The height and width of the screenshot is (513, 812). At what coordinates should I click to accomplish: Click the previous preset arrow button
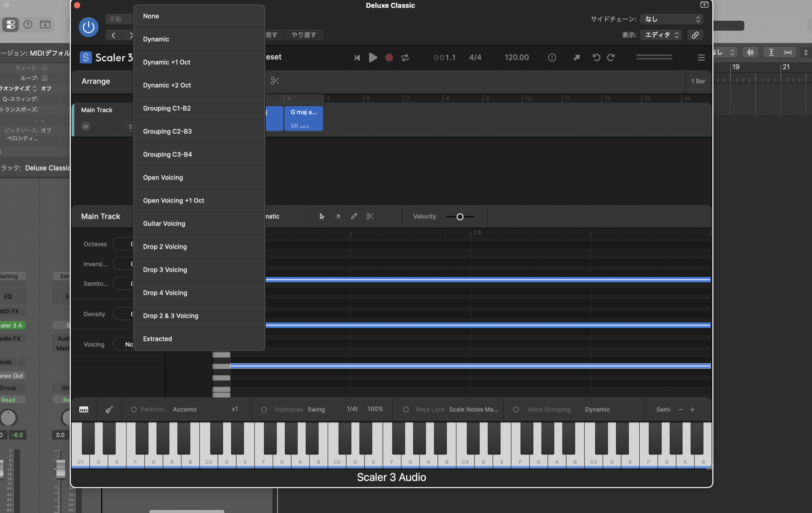(113, 35)
